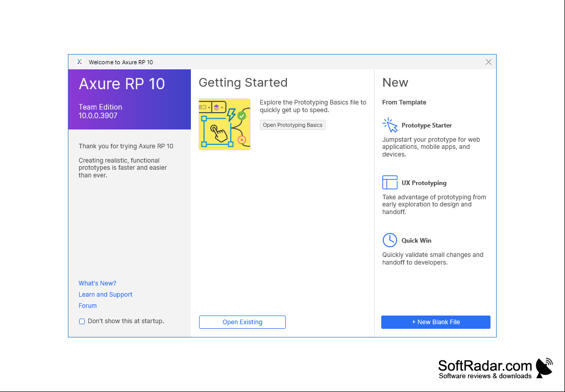
Task: Select the UX Prototyping template title
Action: click(x=424, y=183)
